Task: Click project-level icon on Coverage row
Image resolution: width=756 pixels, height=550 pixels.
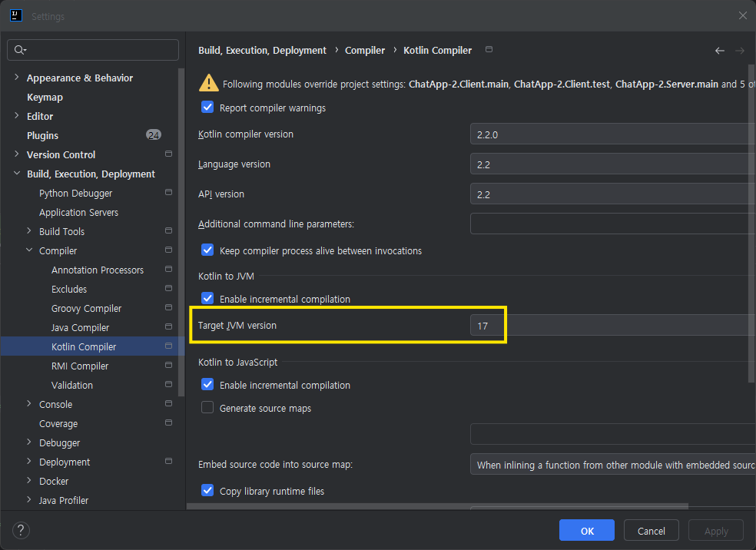Action: (168, 422)
